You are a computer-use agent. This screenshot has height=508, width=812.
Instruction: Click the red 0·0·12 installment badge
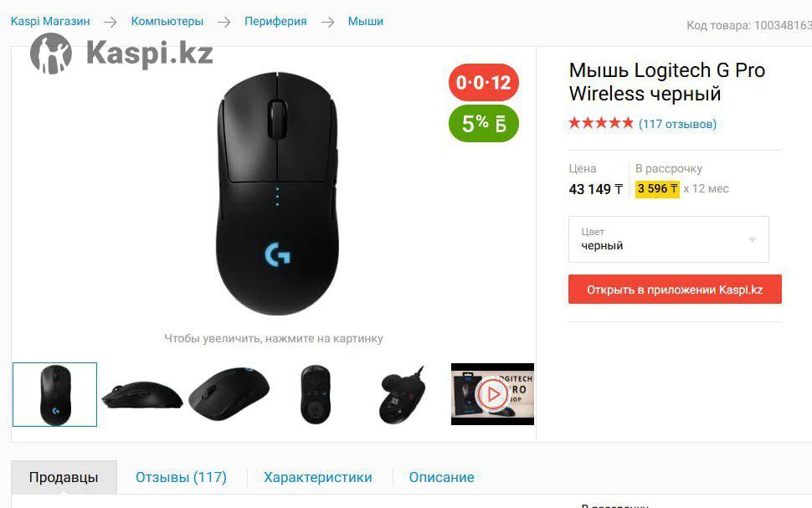click(x=483, y=82)
